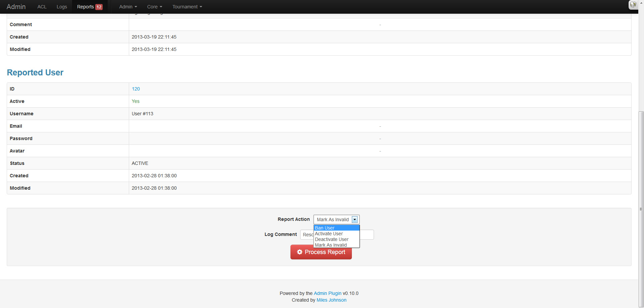Image resolution: width=644 pixels, height=308 pixels.
Task: Expand the Core dropdown menu
Action: pyautogui.click(x=154, y=7)
